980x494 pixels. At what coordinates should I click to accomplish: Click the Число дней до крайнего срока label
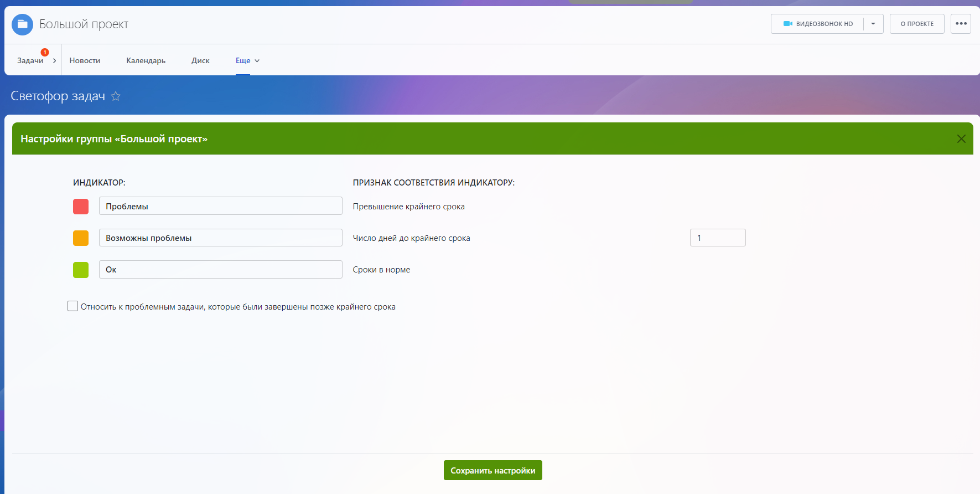tap(412, 238)
